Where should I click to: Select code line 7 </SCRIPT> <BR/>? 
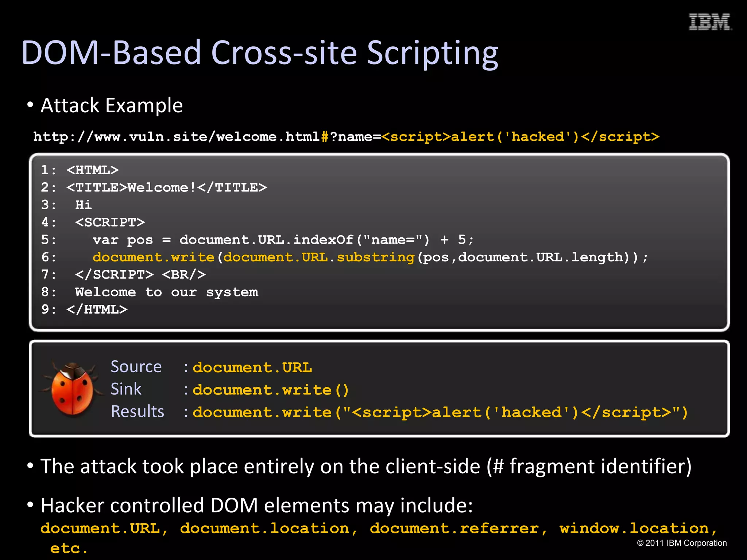click(x=124, y=275)
